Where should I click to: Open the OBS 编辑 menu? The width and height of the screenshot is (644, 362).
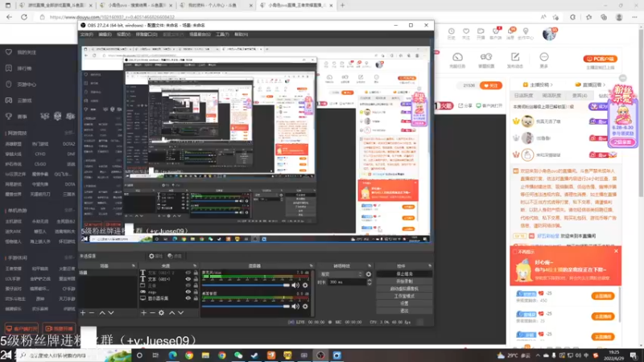point(105,35)
